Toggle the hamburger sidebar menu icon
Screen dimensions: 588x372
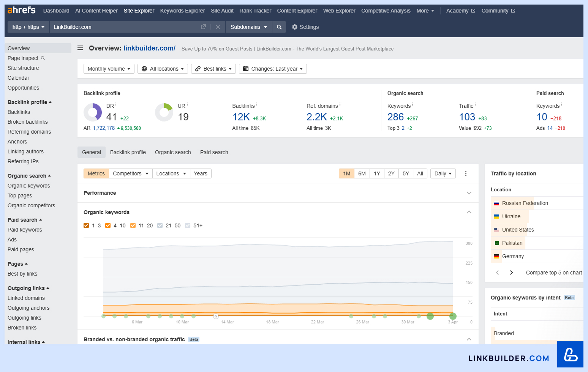[80, 48]
